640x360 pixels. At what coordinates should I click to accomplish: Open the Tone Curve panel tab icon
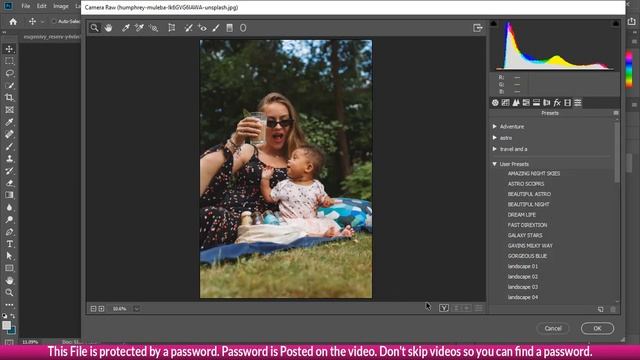(x=505, y=103)
